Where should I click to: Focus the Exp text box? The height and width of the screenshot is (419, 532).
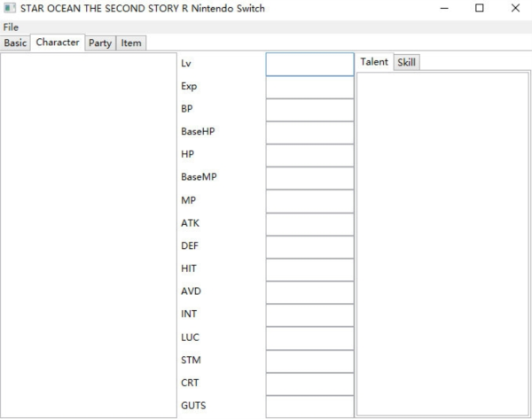pos(309,87)
